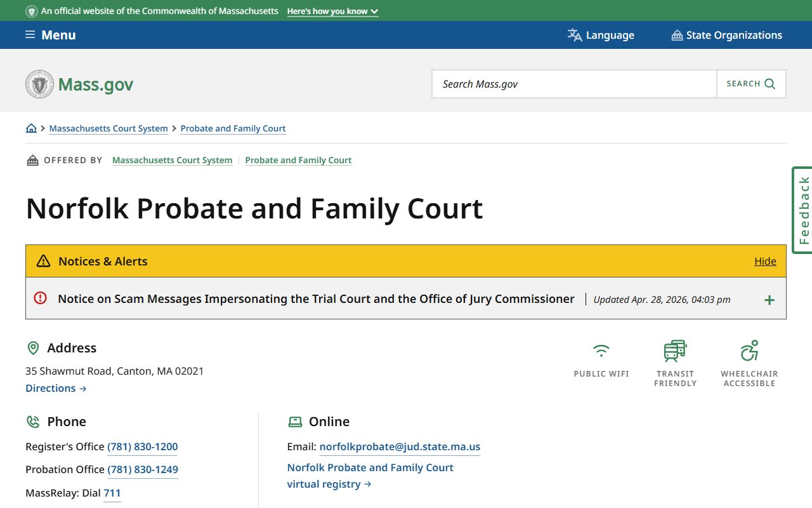Click the State Organizations building icon
The width and height of the screenshot is (812, 508).
[x=677, y=35]
